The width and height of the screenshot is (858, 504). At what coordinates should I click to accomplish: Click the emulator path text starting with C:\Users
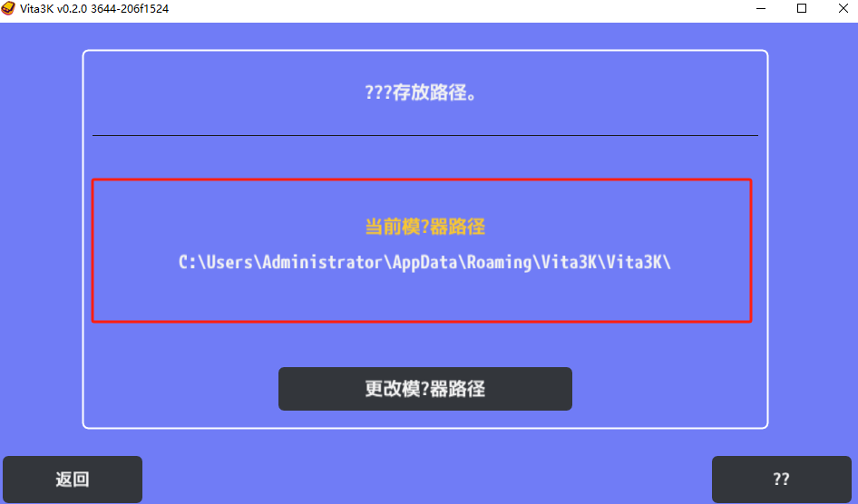pos(424,262)
